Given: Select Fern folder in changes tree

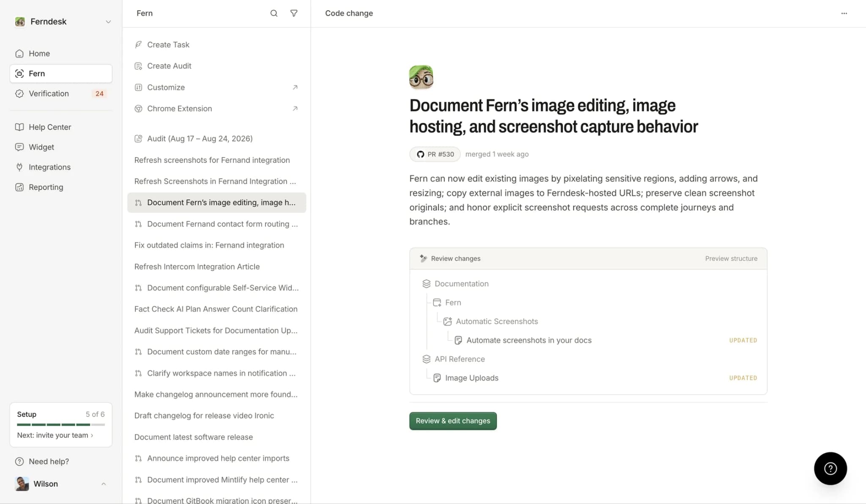Looking at the screenshot, I should pyautogui.click(x=447, y=302).
